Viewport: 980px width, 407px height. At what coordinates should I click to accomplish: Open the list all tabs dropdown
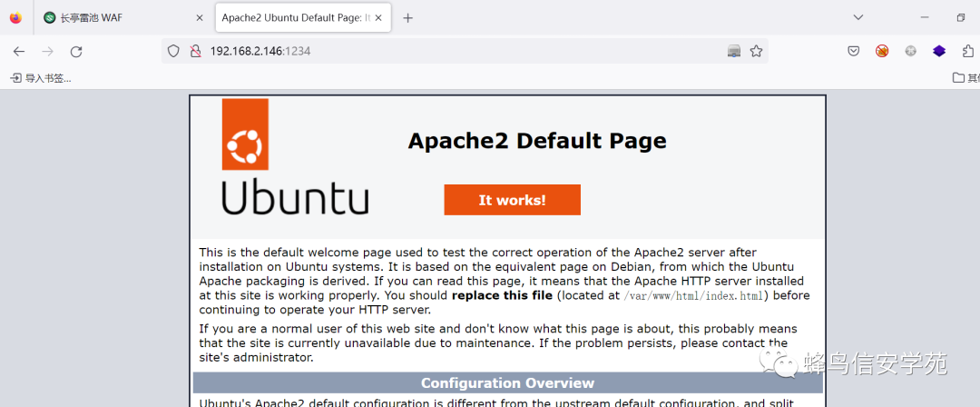click(x=858, y=17)
